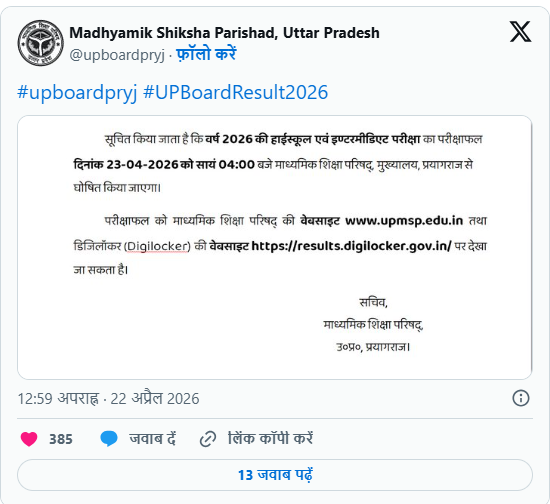Screen dimensions: 550x504
Task: Click the फ़ॉलो करें follow link
Action: (206, 54)
